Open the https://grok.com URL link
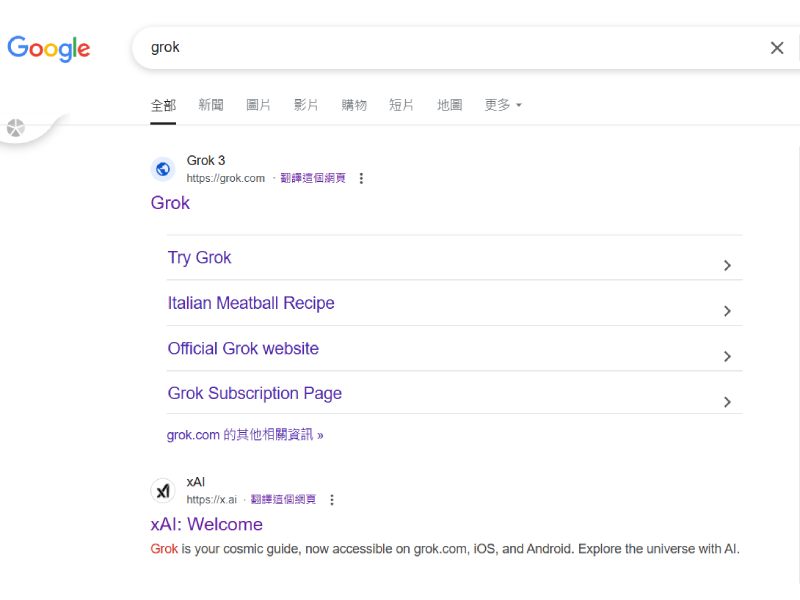This screenshot has height=600, width=800. click(x=226, y=178)
